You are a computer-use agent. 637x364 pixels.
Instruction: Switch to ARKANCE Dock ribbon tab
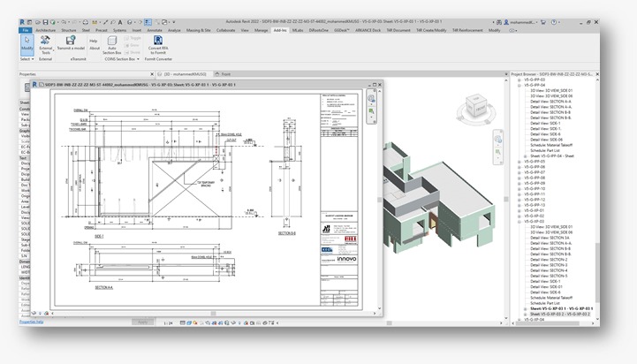coord(368,30)
